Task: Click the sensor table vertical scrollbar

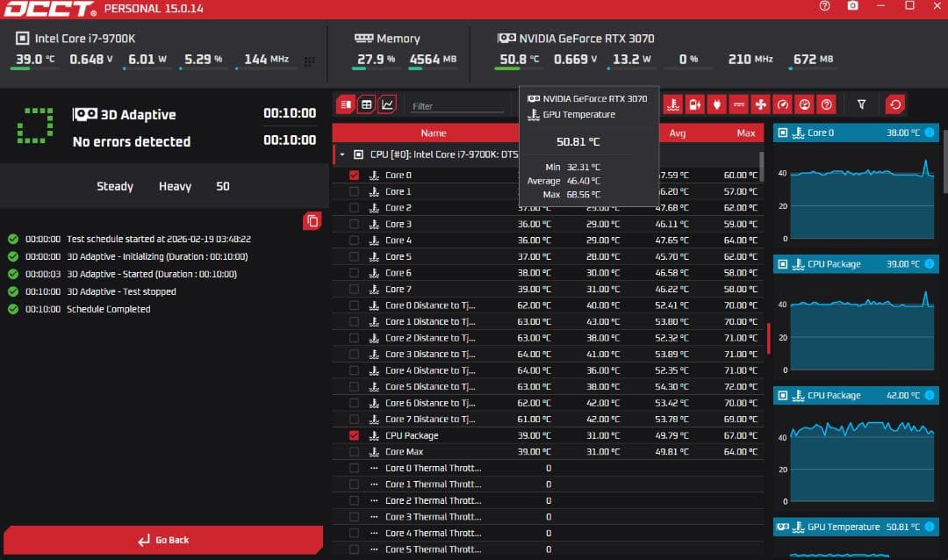Action: pyautogui.click(x=761, y=166)
